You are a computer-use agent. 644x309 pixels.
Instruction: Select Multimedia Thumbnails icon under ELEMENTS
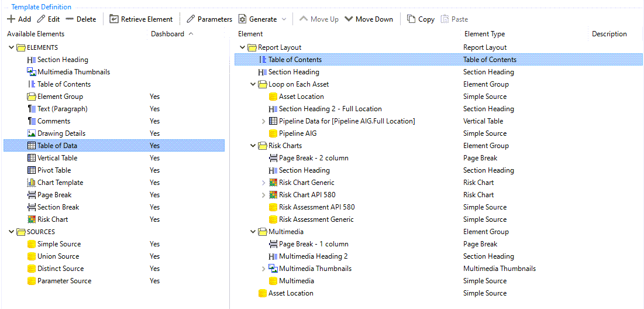click(x=31, y=72)
